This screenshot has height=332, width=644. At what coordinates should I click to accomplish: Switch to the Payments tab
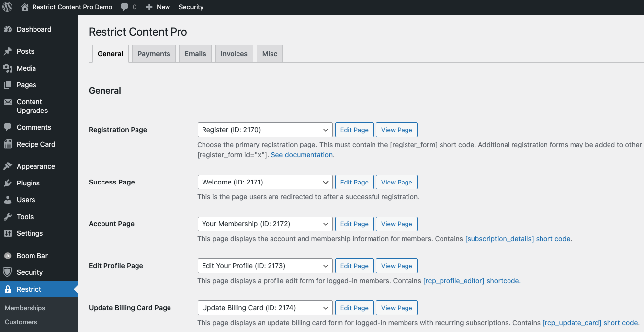[x=154, y=54]
